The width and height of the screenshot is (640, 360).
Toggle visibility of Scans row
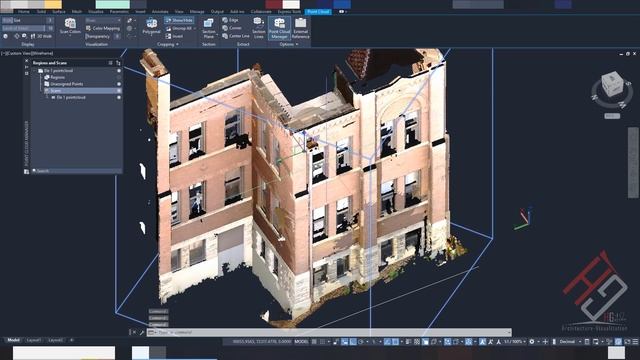click(119, 91)
